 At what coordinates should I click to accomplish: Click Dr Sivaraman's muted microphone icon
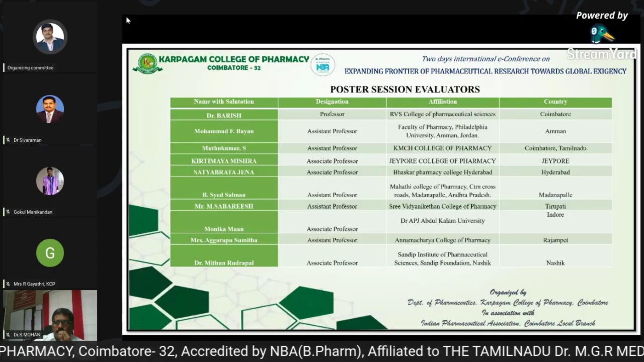point(8,140)
